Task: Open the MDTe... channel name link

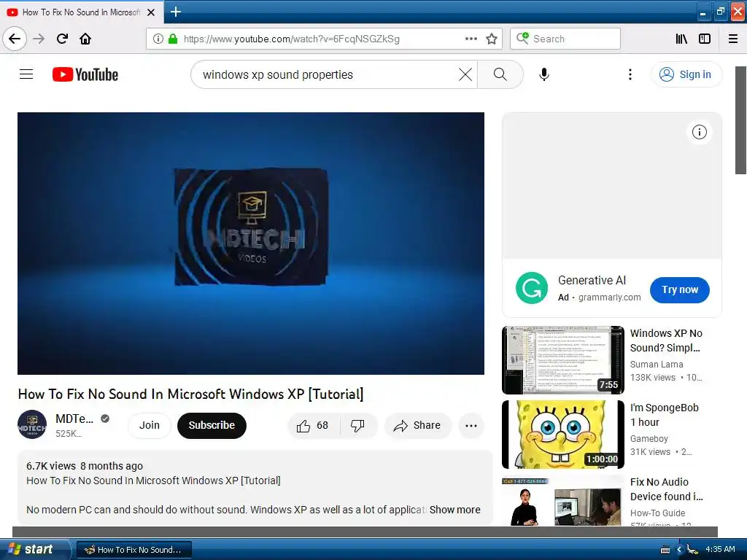Action: (74, 419)
